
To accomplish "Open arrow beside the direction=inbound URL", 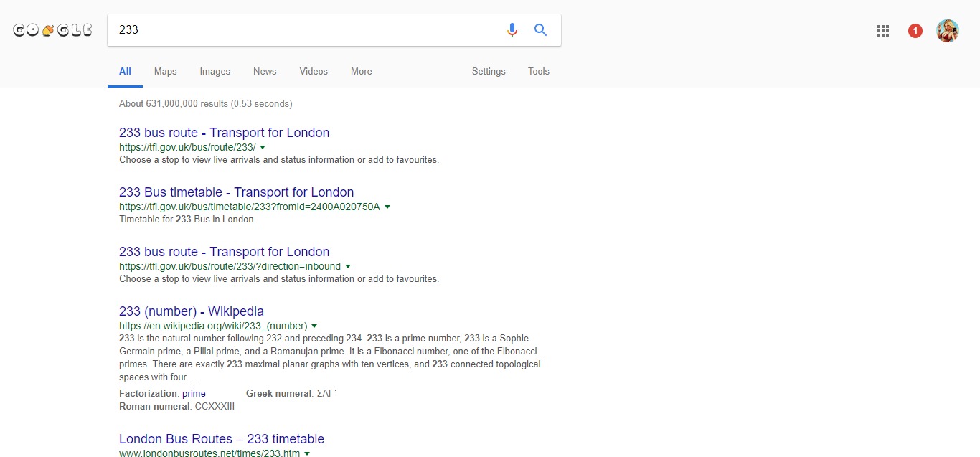I will (x=348, y=266).
